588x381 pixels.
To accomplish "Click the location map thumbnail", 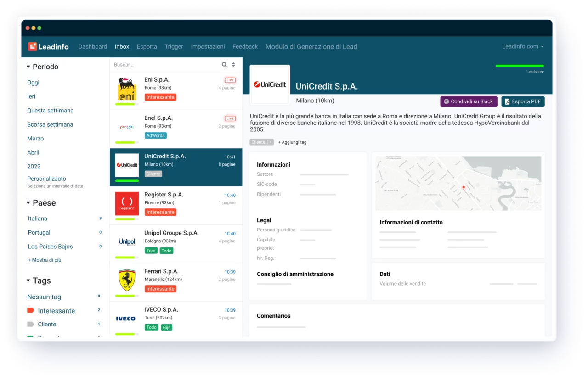I will pos(458,184).
